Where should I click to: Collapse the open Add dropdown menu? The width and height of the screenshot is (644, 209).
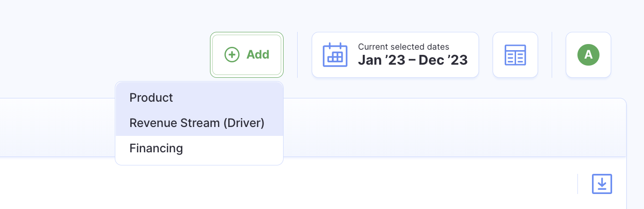247,55
